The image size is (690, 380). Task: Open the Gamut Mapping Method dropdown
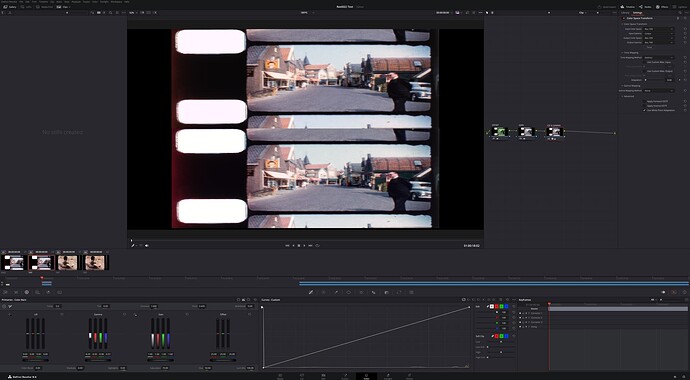[658, 91]
